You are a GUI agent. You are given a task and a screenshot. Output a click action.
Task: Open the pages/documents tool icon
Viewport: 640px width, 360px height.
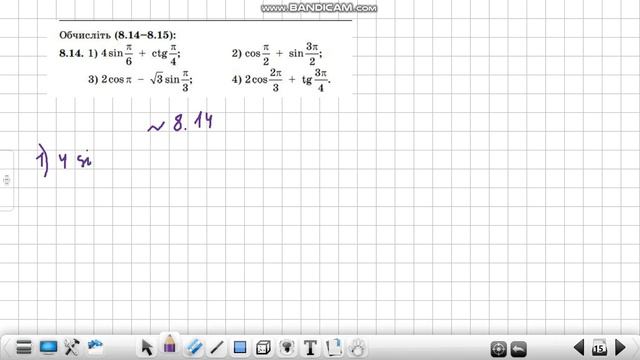[x=334, y=347]
